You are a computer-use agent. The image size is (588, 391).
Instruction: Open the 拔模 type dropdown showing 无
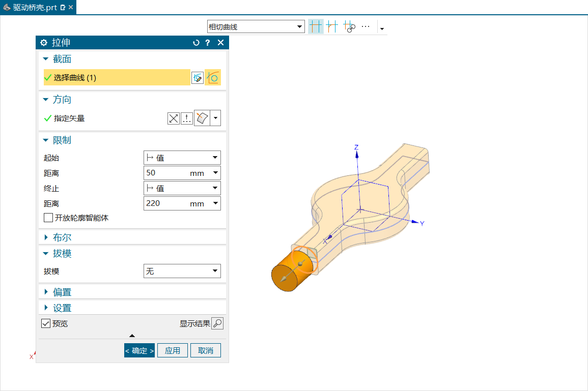pyautogui.click(x=182, y=271)
